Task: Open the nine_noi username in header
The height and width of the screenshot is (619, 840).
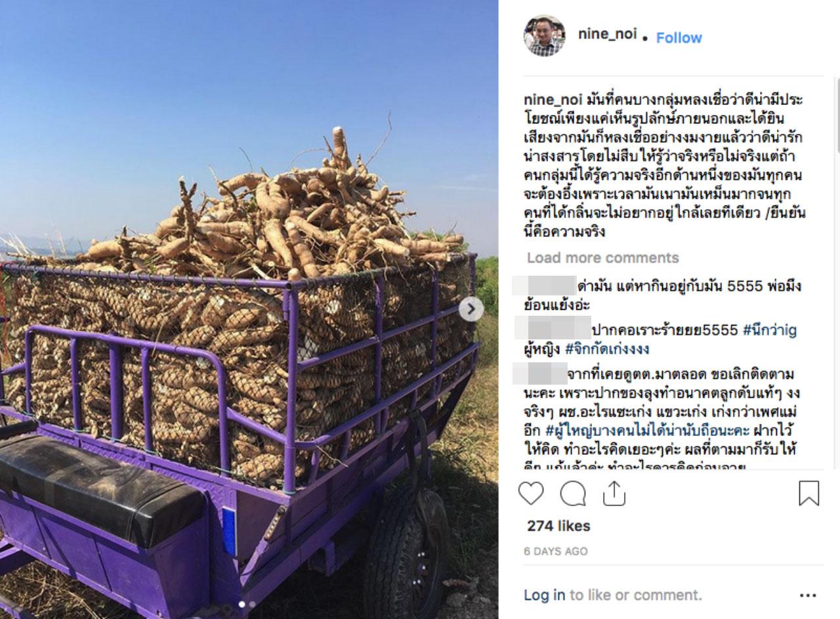Action: pyautogui.click(x=607, y=34)
